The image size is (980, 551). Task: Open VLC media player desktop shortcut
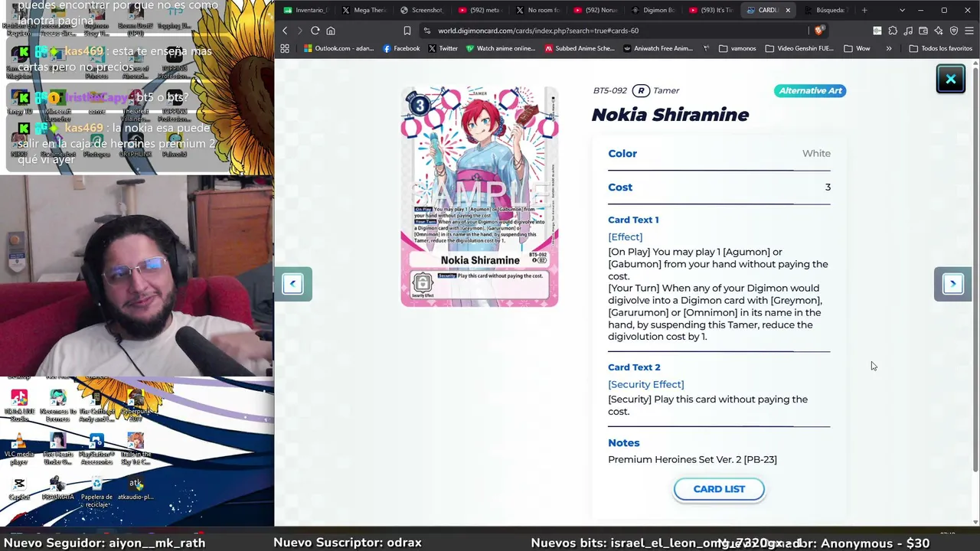[x=19, y=450]
